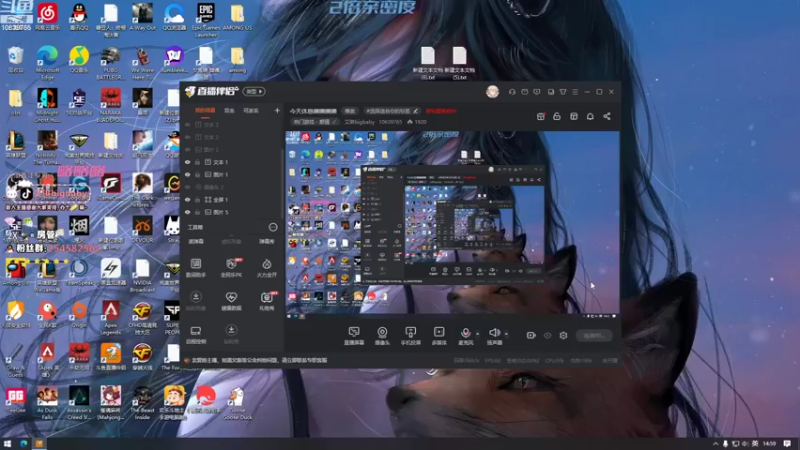800x450 pixels.
Task: Click the unlock padlock icon in header
Action: pos(557,116)
